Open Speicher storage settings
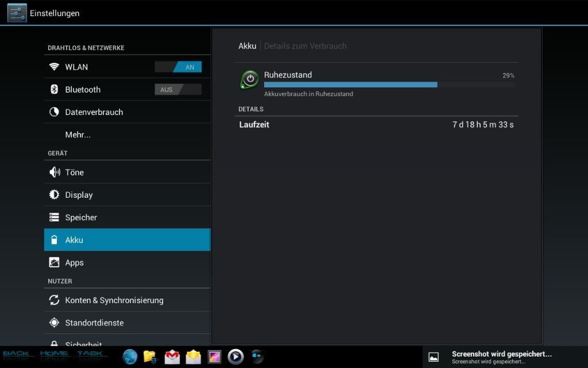 tap(127, 217)
